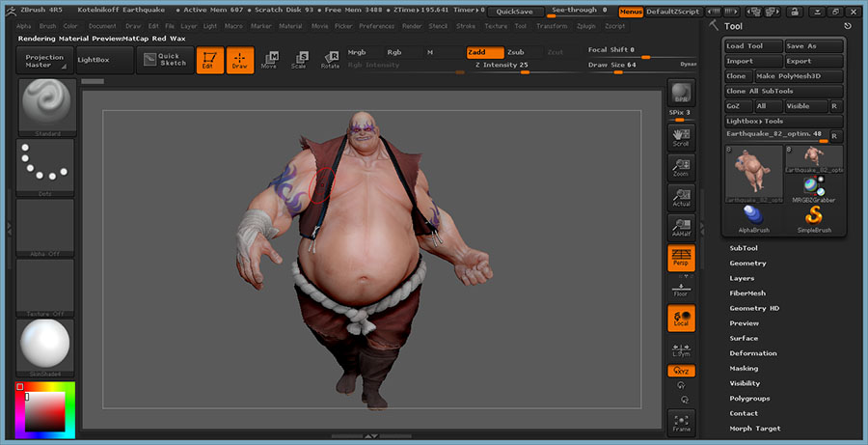Open the Quick Sketch tool
The width and height of the screenshot is (868, 445).
click(165, 60)
